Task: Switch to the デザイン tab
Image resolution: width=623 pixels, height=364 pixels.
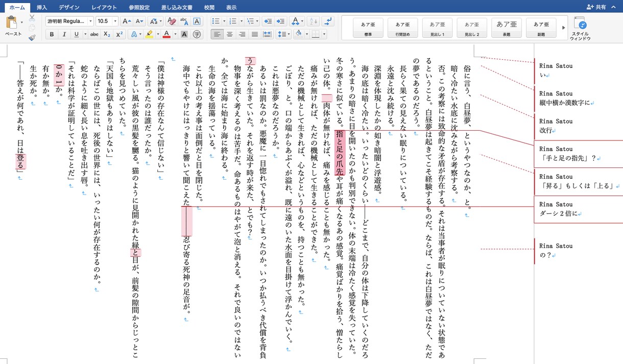Action: tap(69, 7)
